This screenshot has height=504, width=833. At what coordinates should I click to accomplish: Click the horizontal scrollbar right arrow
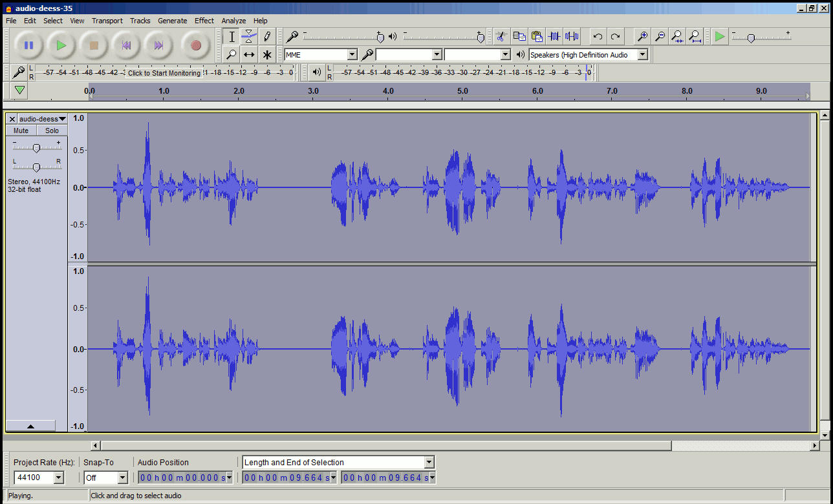(815, 446)
